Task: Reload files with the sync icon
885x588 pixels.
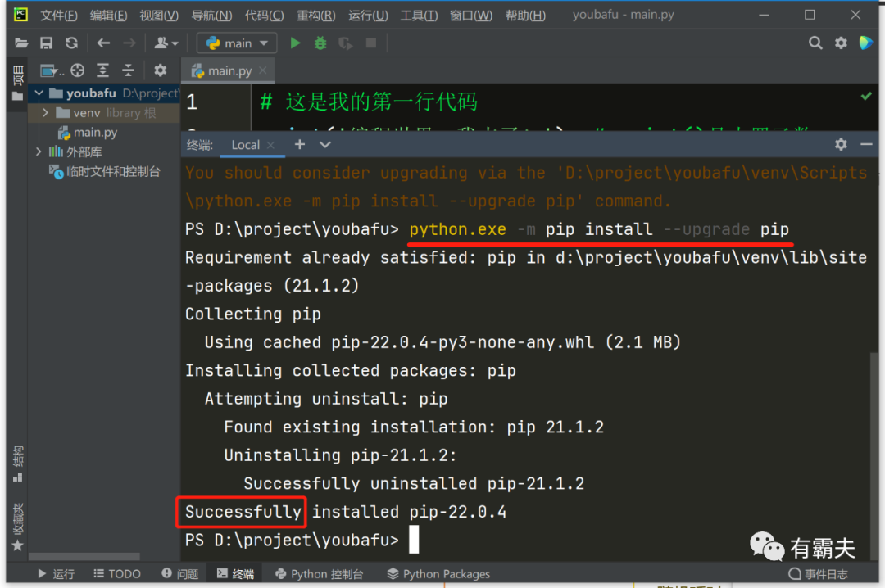Action: pyautogui.click(x=71, y=43)
